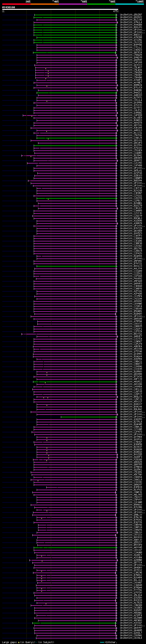Select hit UniRef100_Q4BXE7

click(x=131, y=337)
